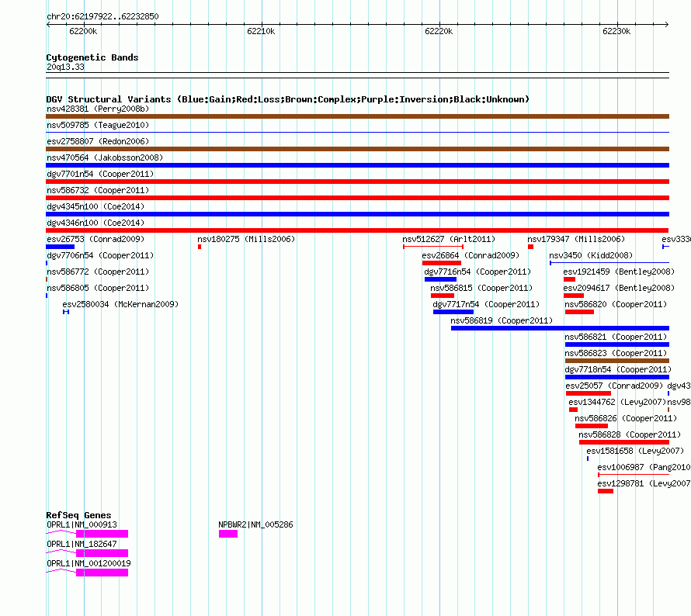Image resolution: width=691 pixels, height=616 pixels.
Task: Click nsv586819 (Cooper2011) label
Action: [x=502, y=320]
